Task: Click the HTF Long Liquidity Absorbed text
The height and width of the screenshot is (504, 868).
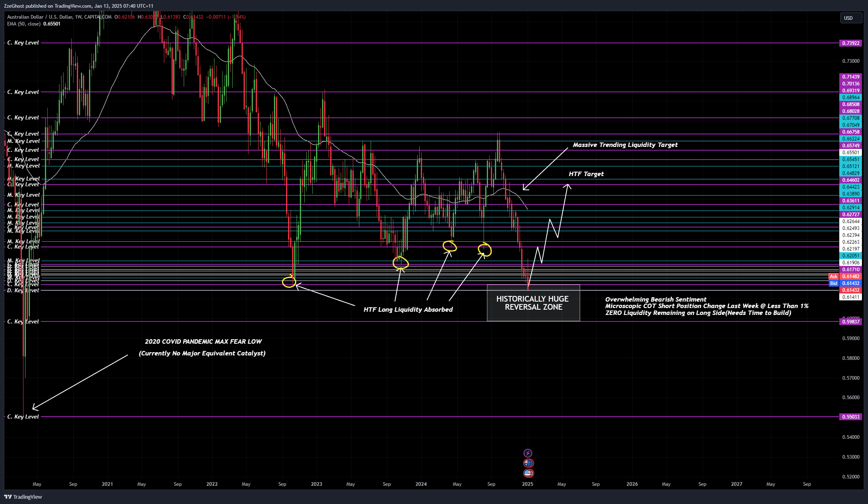Action: tap(408, 310)
